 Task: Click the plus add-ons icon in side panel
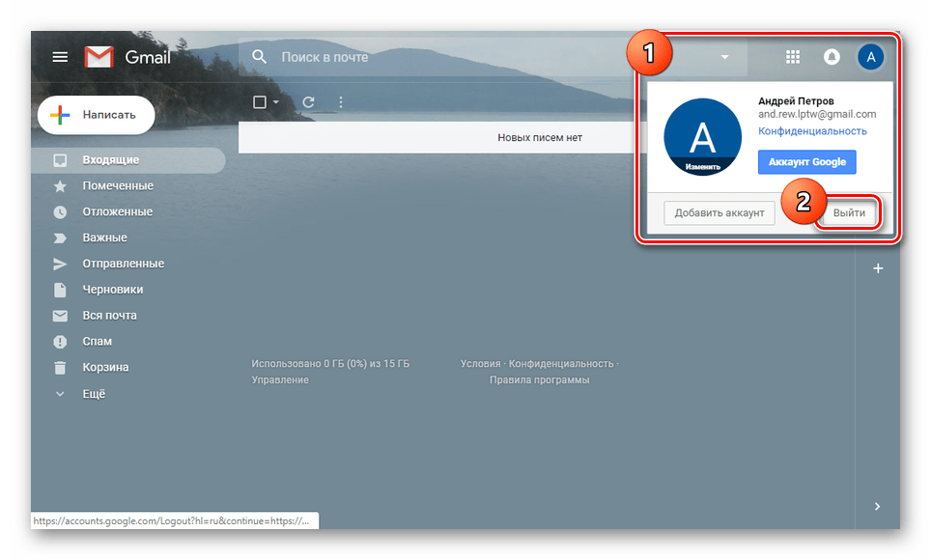878,268
